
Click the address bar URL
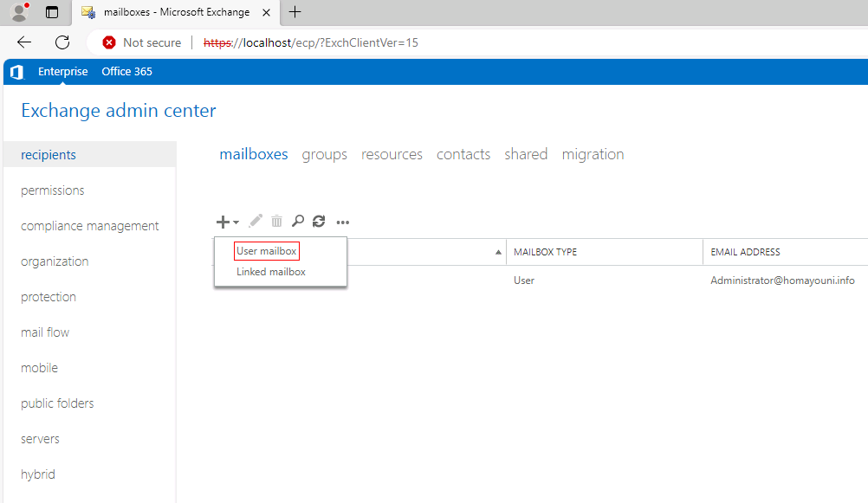pos(310,42)
